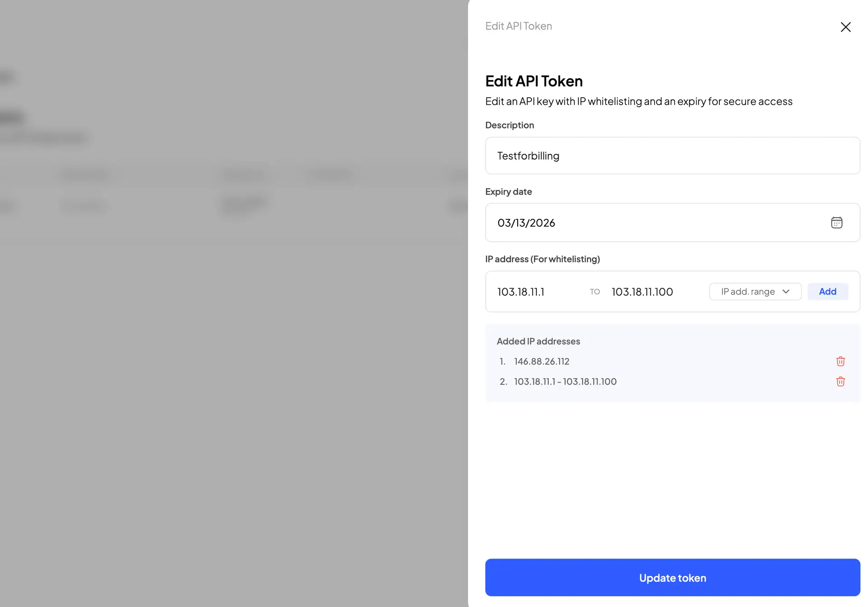Edit the Testforbilling description field
Screen dimensions: 868x607
(672, 155)
